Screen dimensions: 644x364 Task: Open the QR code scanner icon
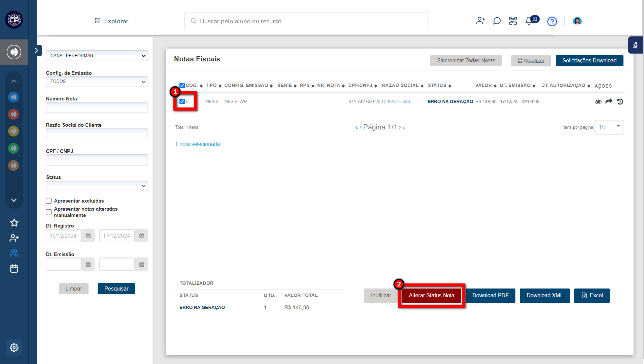click(x=513, y=21)
